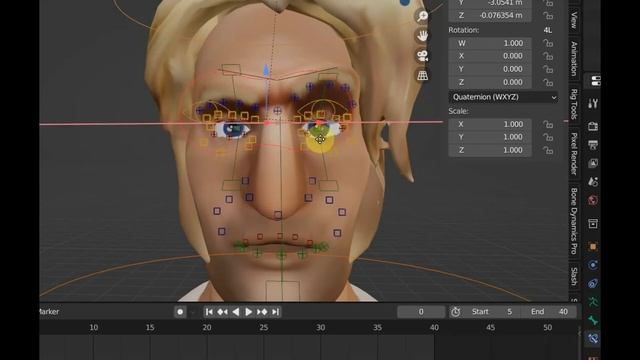This screenshot has width=640, height=360.
Task: Open the Tool settings wrench properties tab
Action: (x=593, y=103)
